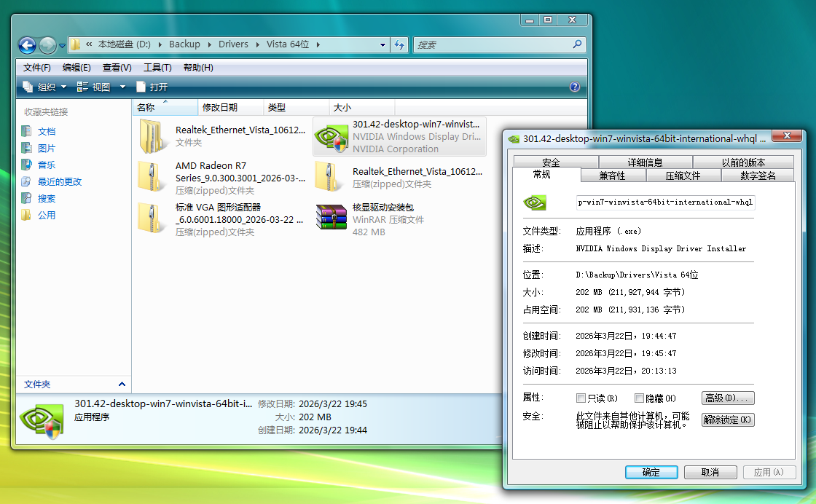Screen dimensions: 816x504
Task: Click the refresh button beside address bar
Action: click(399, 45)
